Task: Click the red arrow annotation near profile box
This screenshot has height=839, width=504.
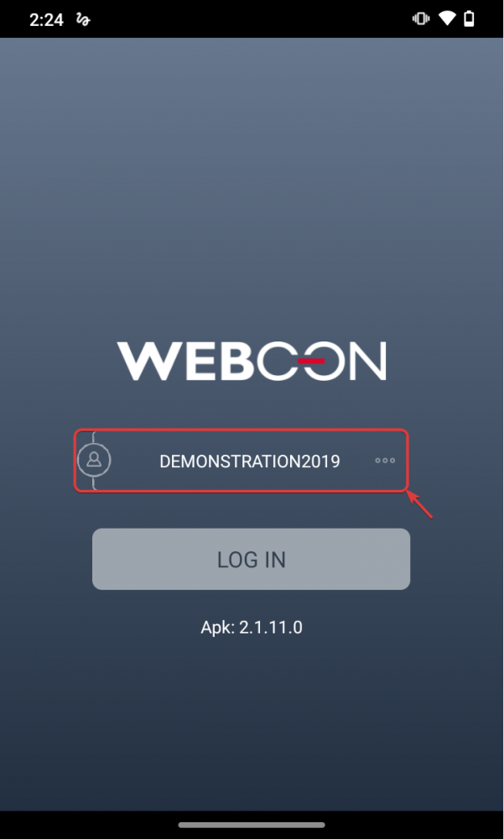Action: 419,504
